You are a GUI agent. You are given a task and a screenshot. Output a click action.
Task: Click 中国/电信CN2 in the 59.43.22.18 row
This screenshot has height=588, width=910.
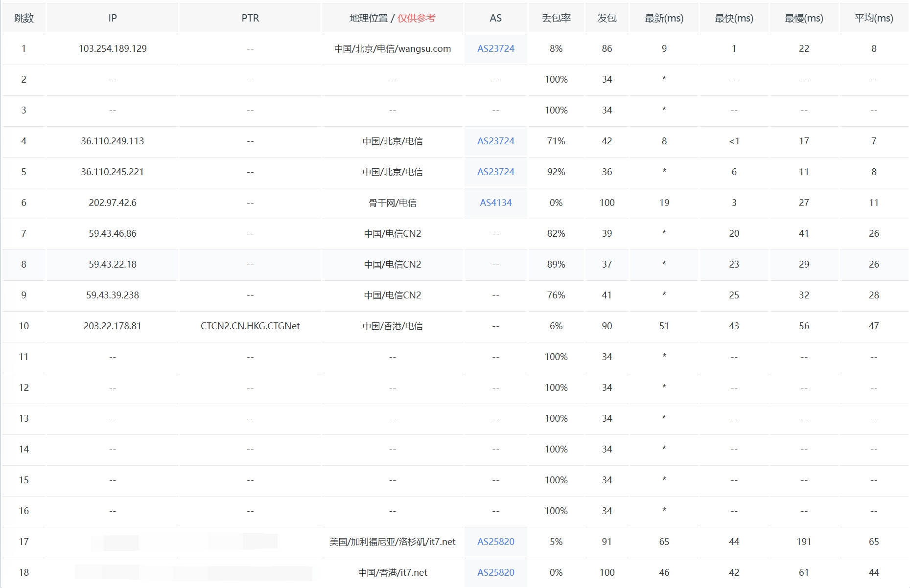tap(393, 264)
